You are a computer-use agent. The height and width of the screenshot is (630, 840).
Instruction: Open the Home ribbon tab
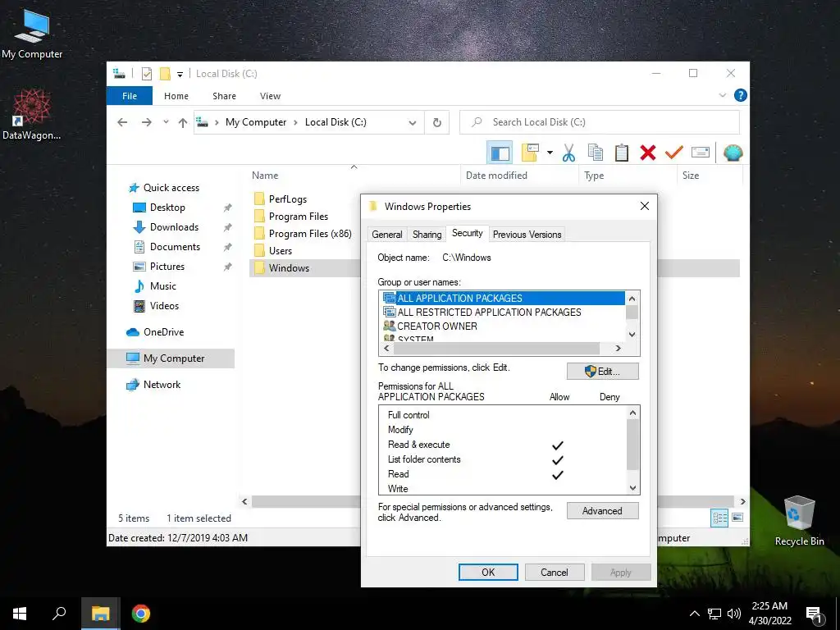(176, 96)
